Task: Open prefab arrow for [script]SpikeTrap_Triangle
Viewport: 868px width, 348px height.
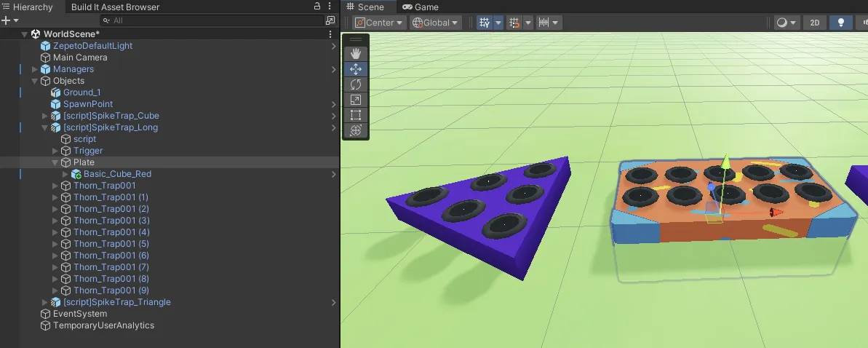Action: tap(333, 302)
